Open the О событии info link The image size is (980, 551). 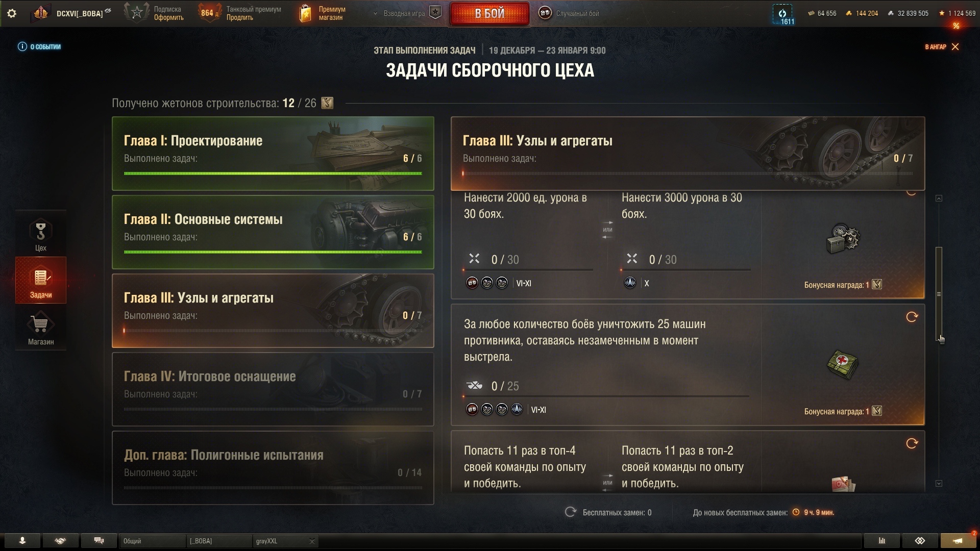(x=39, y=46)
